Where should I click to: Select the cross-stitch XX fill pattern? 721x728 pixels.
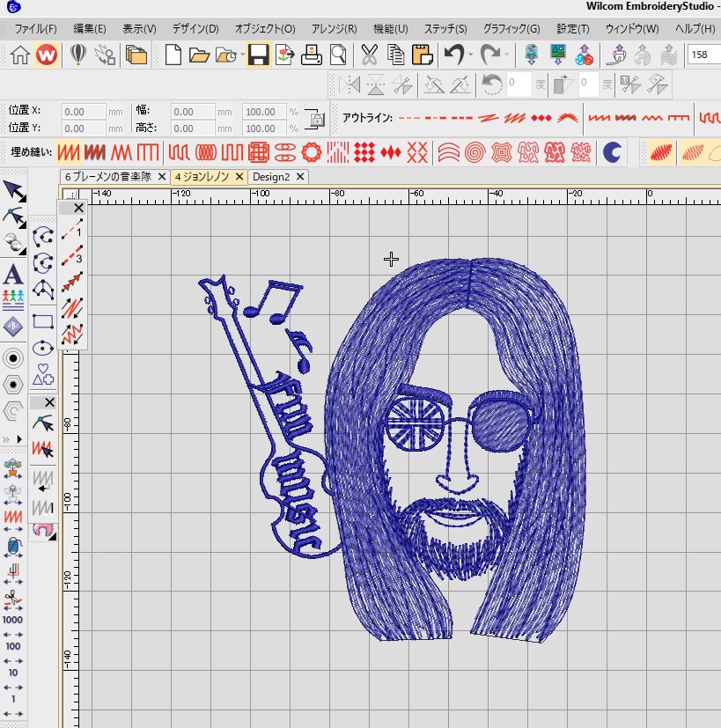[417, 152]
